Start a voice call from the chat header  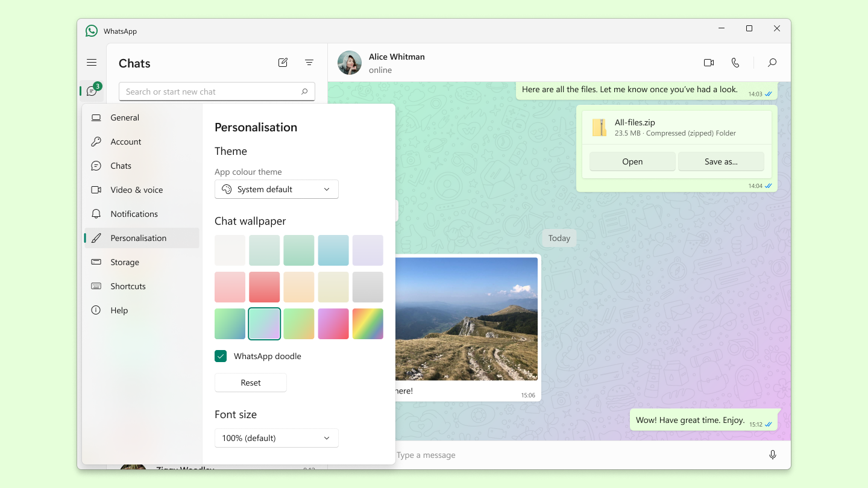click(735, 62)
